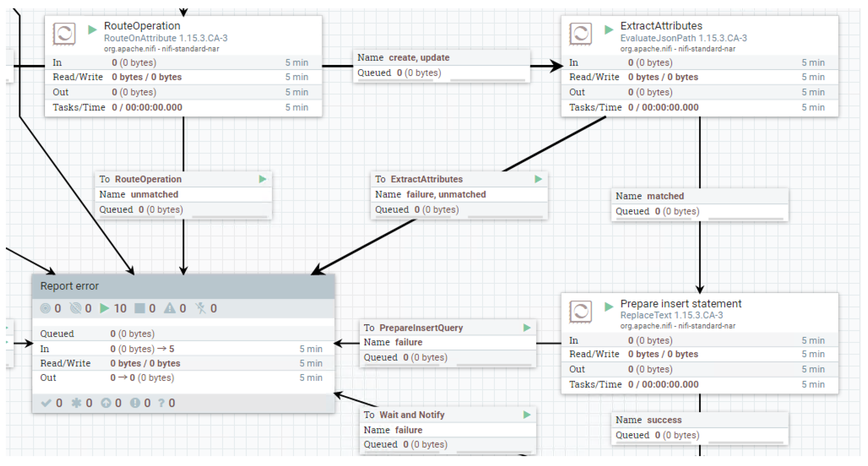Click play icon on To Wait and Notify connection
Screen dimensions: 868x466
527,415
